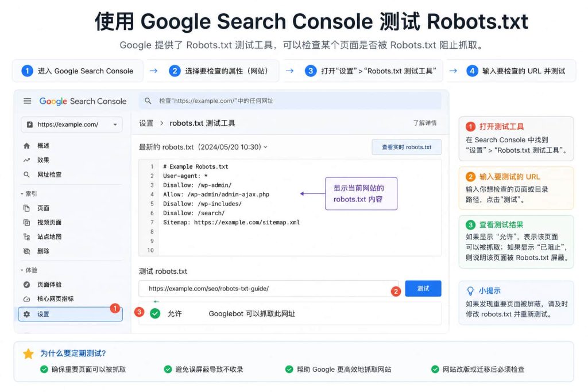The image size is (588, 392).
Task: Click step 进入 Google Search Console
Action: [78, 71]
